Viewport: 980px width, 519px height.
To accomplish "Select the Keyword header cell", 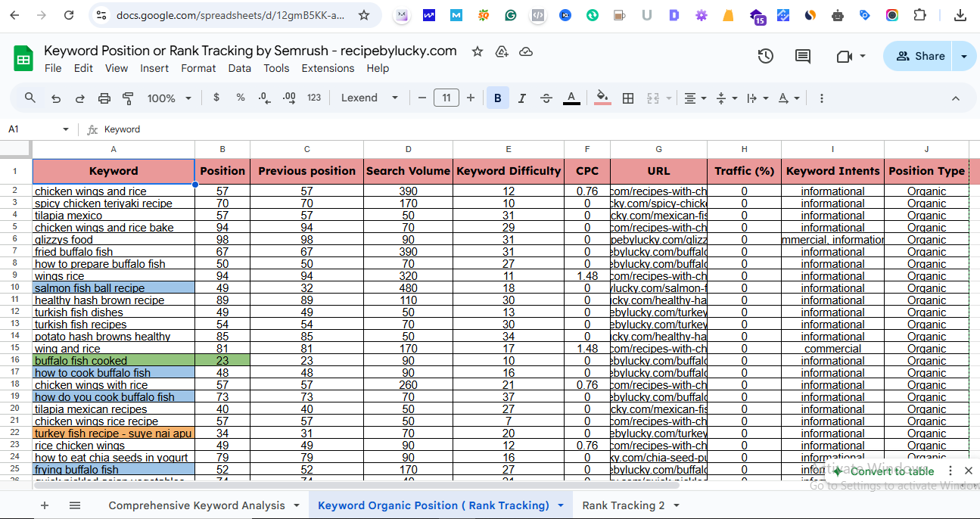I will pos(114,171).
